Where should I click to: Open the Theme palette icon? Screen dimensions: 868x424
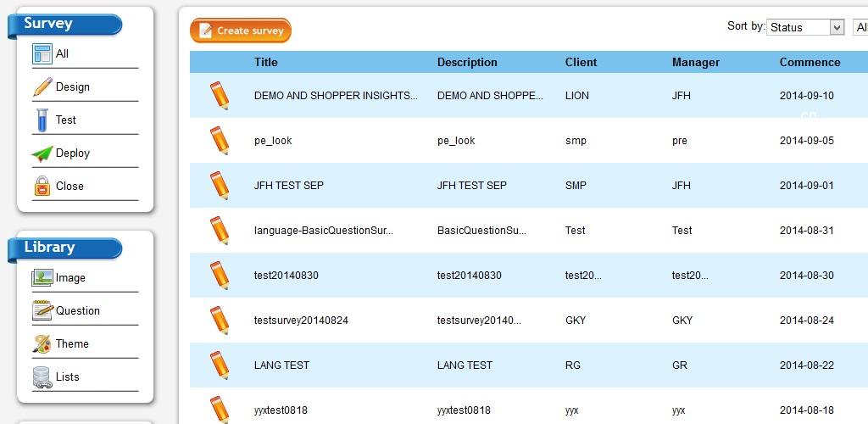coord(42,343)
